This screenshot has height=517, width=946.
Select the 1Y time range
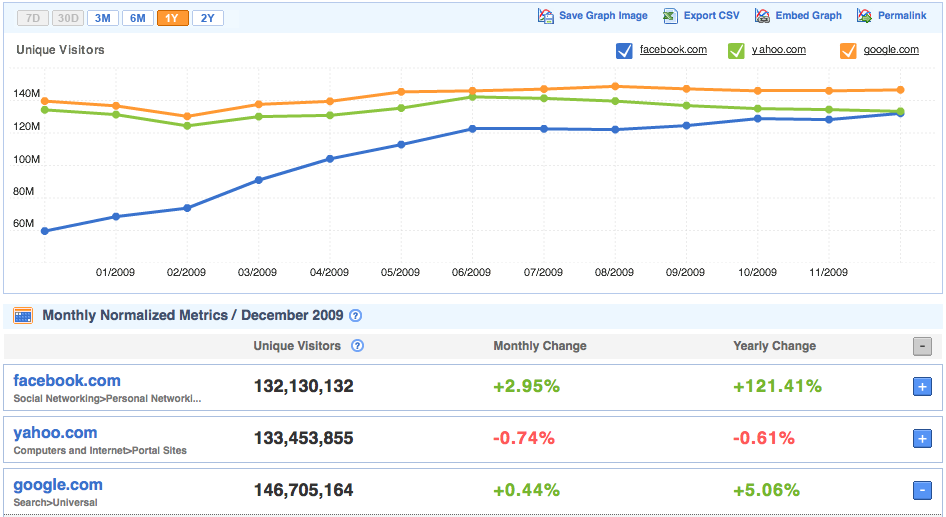173,18
